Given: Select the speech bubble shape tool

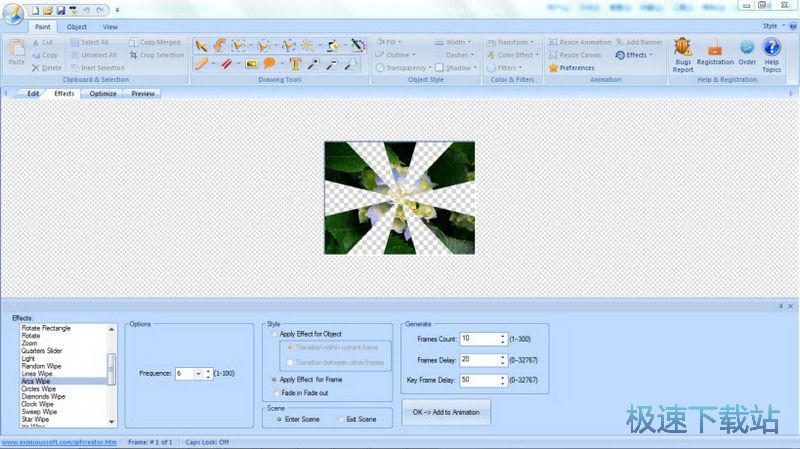Looking at the screenshot, I should tap(270, 65).
